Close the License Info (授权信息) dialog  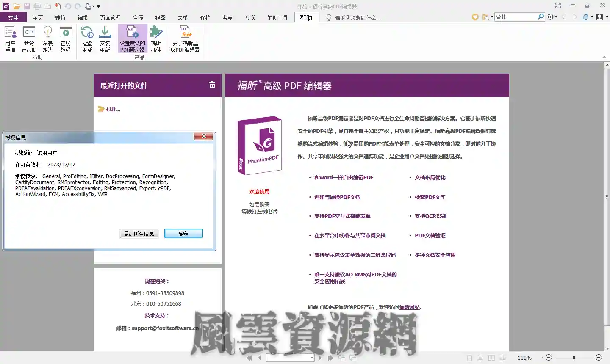pos(204,136)
